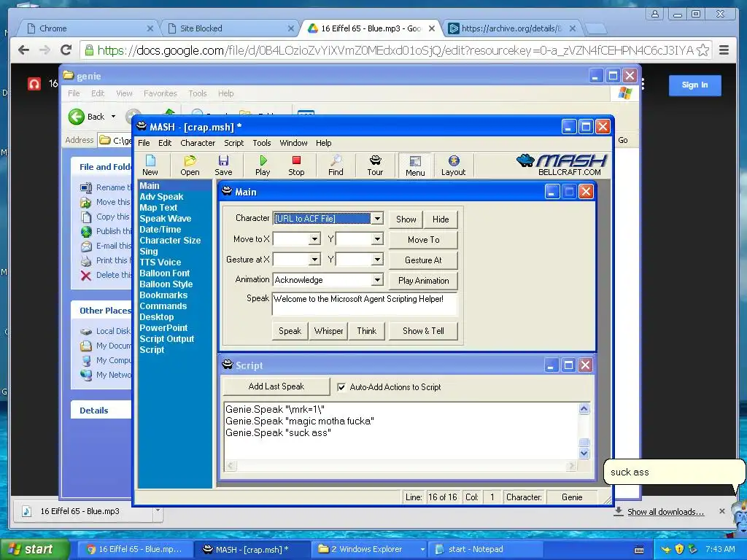This screenshot has height=560, width=747.
Task: Click the security shield icon in the system tray
Action: point(679,549)
